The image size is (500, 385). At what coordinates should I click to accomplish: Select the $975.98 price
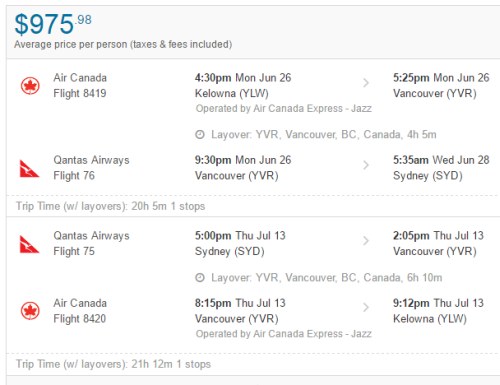(53, 24)
